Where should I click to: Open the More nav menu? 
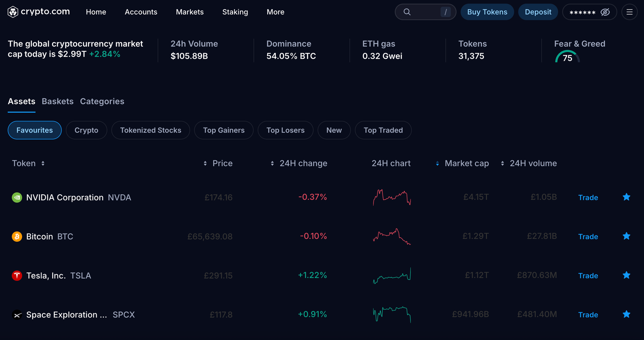pos(275,12)
